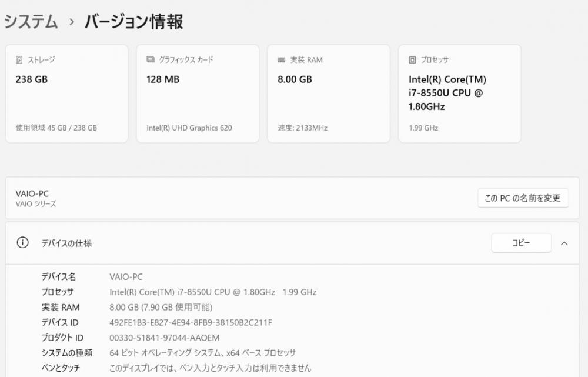Click the 1.99 GHz text in processor card
588x377 pixels.
pos(423,128)
